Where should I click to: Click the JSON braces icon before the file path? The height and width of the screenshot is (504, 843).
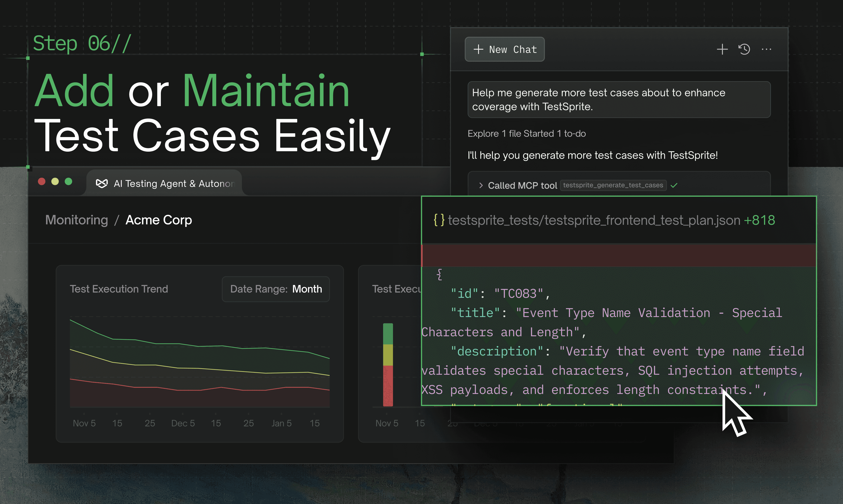click(439, 220)
